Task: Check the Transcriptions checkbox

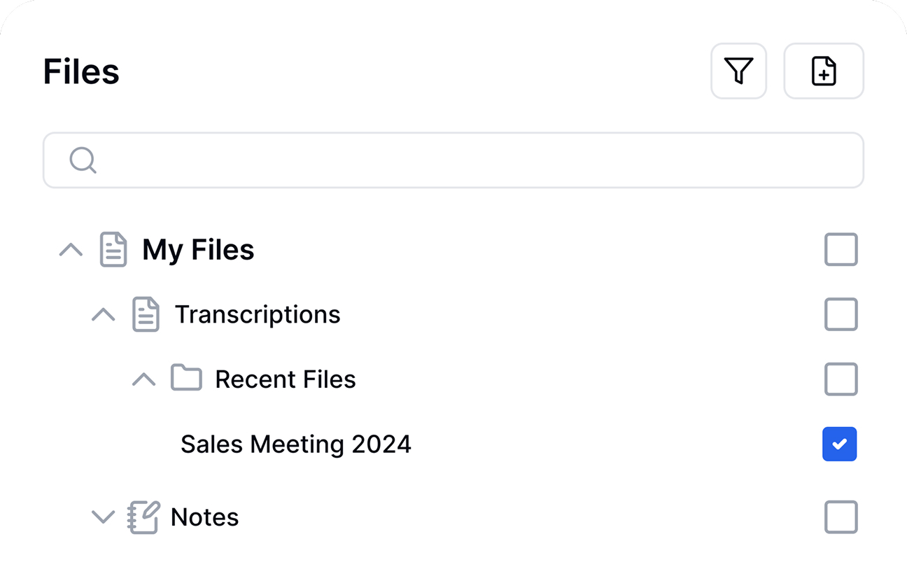Action: [841, 315]
